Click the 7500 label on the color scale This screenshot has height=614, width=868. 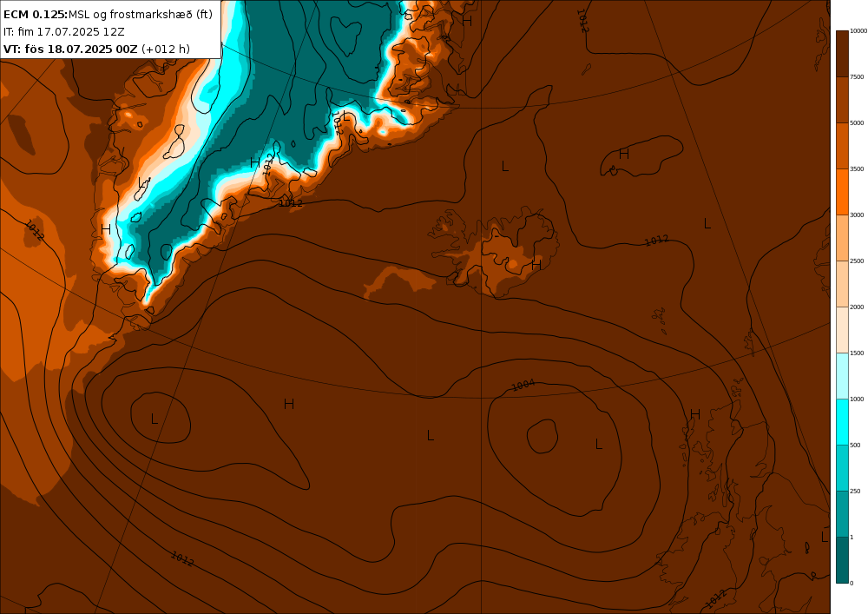coord(857,77)
